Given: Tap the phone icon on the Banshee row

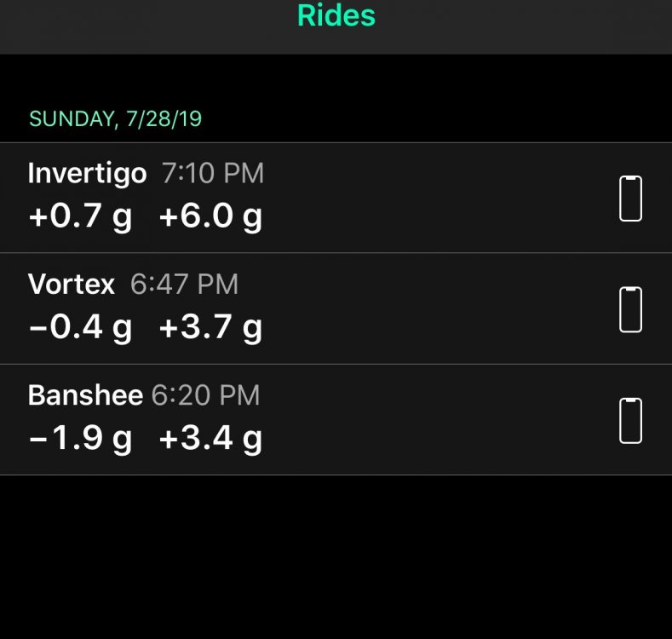Looking at the screenshot, I should click(x=630, y=420).
